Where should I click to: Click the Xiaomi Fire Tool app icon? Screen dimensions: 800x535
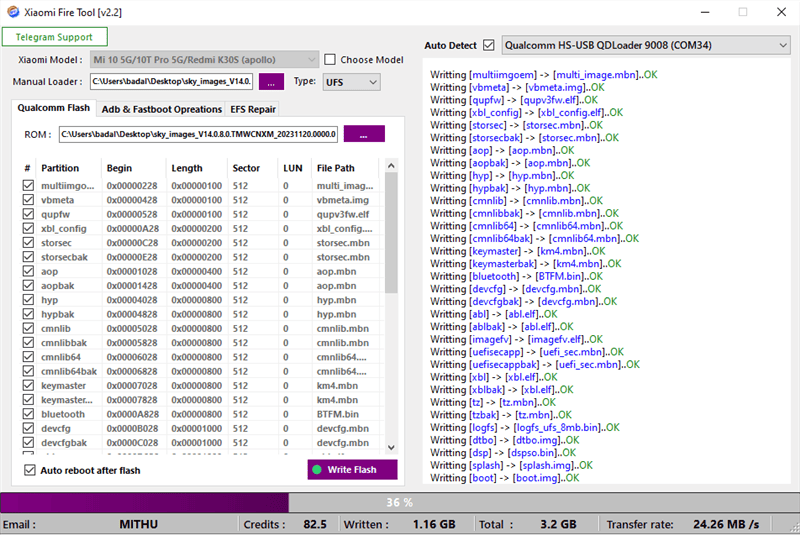point(12,12)
